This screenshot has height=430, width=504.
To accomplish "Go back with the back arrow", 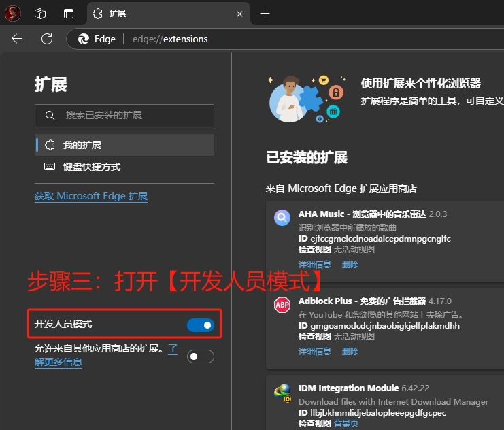I will (x=17, y=39).
